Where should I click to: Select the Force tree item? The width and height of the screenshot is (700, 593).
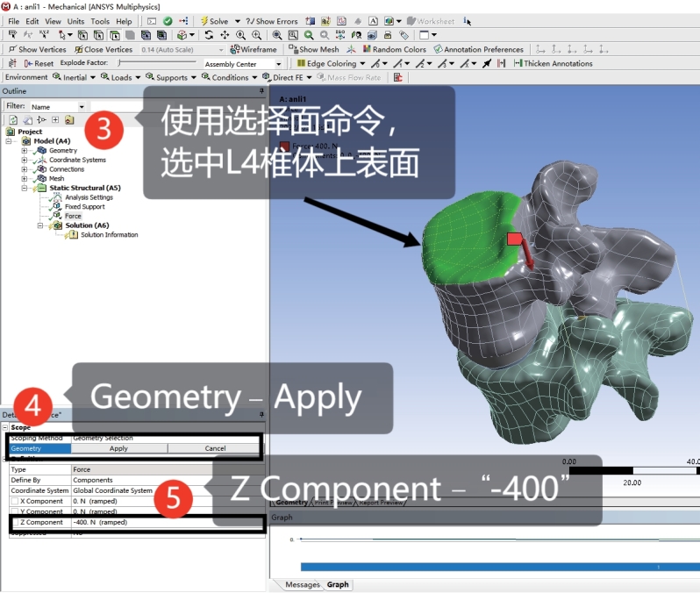point(73,216)
